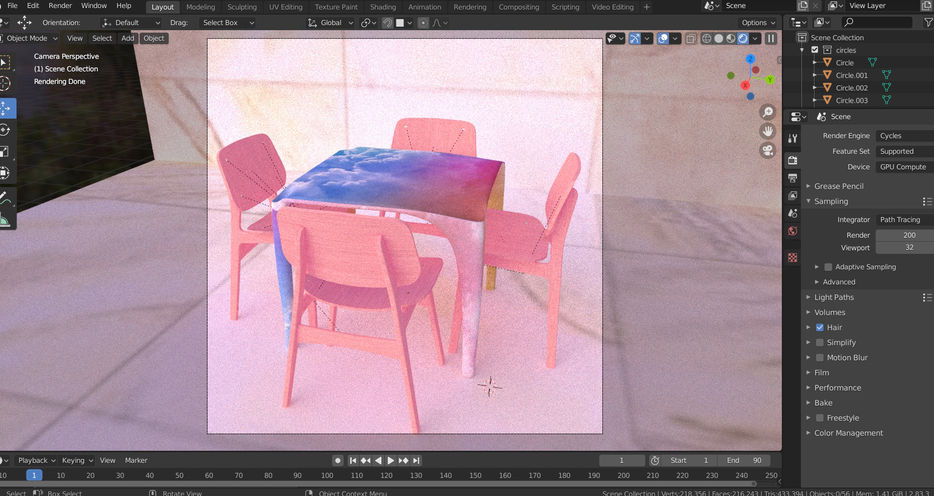934x496 pixels.
Task: Toggle X-ray view in viewport header
Action: click(690, 39)
